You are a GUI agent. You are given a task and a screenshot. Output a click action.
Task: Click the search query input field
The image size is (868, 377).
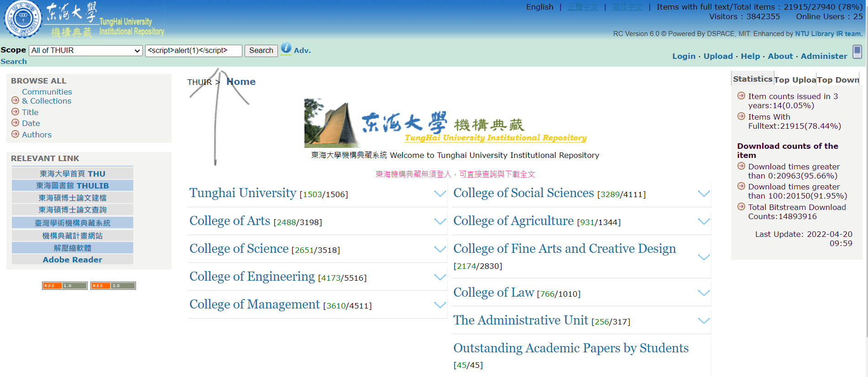(x=193, y=51)
